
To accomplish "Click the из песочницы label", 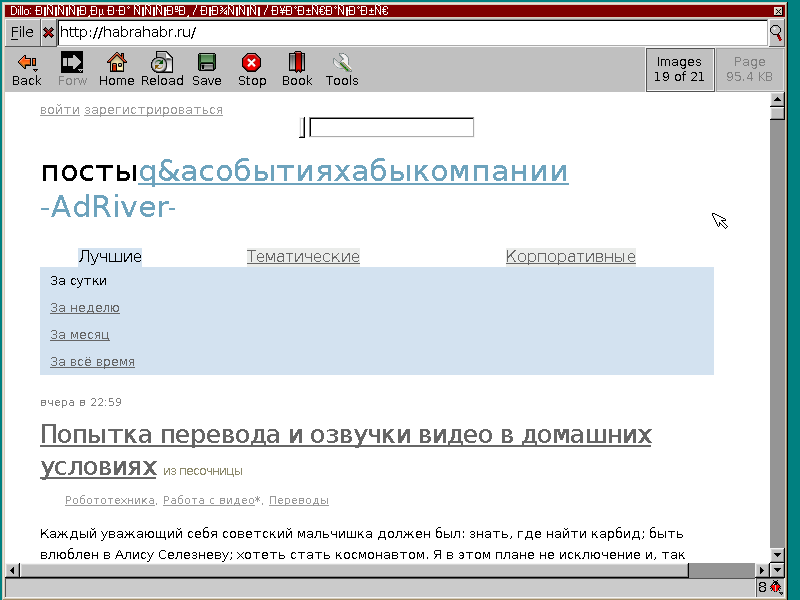I will [203, 471].
